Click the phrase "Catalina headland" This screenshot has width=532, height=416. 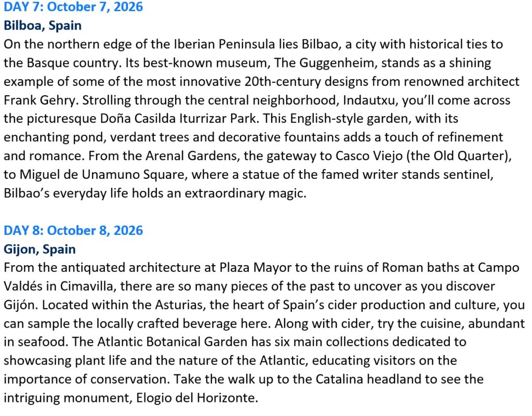pyautogui.click(x=368, y=379)
